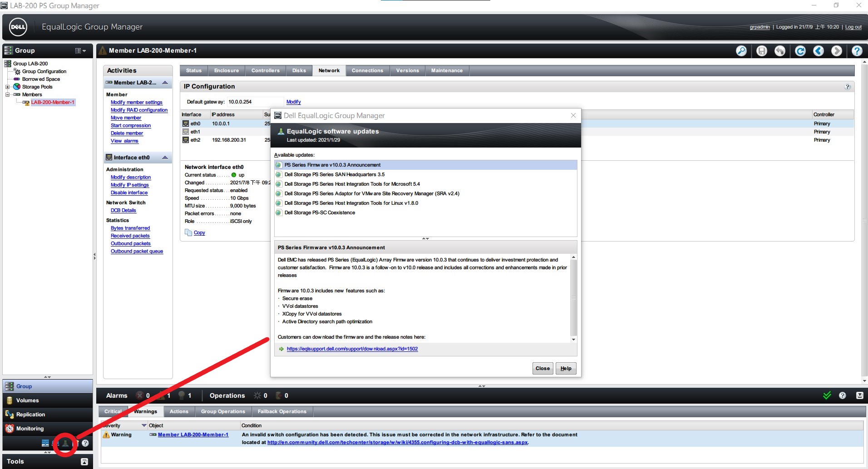Screen dimensions: 868x469
Task: Switch to the Status tab
Action: click(x=194, y=70)
